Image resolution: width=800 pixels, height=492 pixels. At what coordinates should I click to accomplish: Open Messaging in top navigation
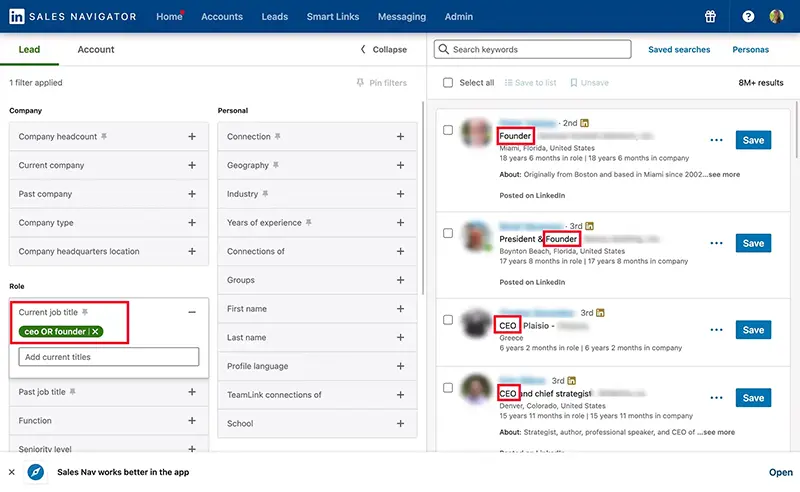(402, 16)
